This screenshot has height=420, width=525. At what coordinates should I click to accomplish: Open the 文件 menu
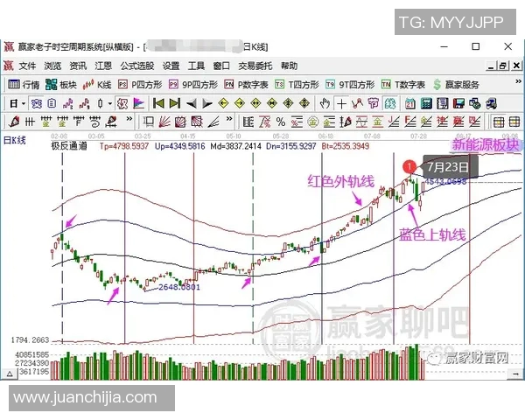(x=27, y=66)
